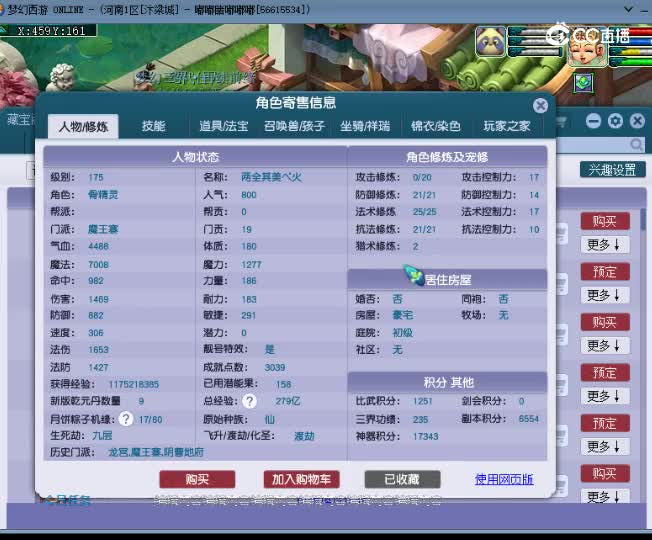Viewport: 652px width, 540px height.
Task: Click the 神器积分 value 17343
Action: pos(425,436)
